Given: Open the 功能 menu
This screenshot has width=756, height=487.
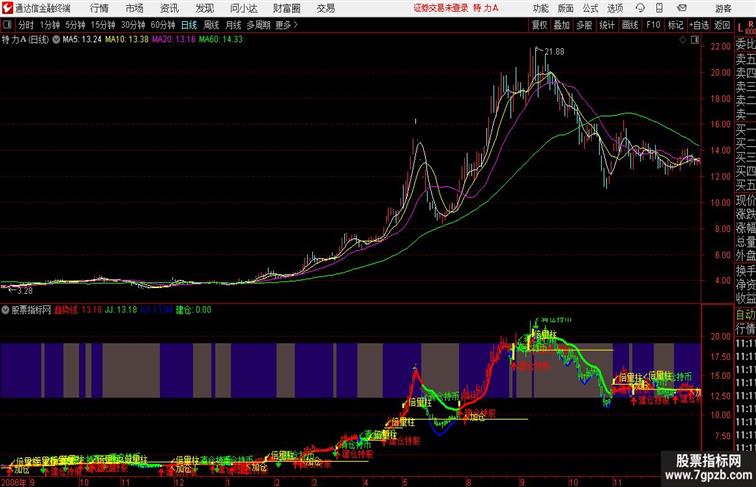Looking at the screenshot, I should (x=540, y=8).
